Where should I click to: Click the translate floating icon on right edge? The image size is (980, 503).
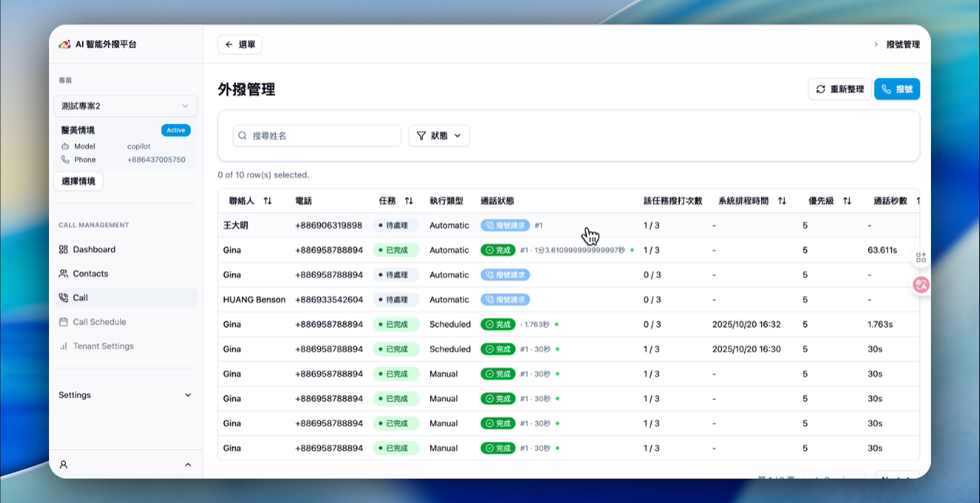click(x=921, y=285)
